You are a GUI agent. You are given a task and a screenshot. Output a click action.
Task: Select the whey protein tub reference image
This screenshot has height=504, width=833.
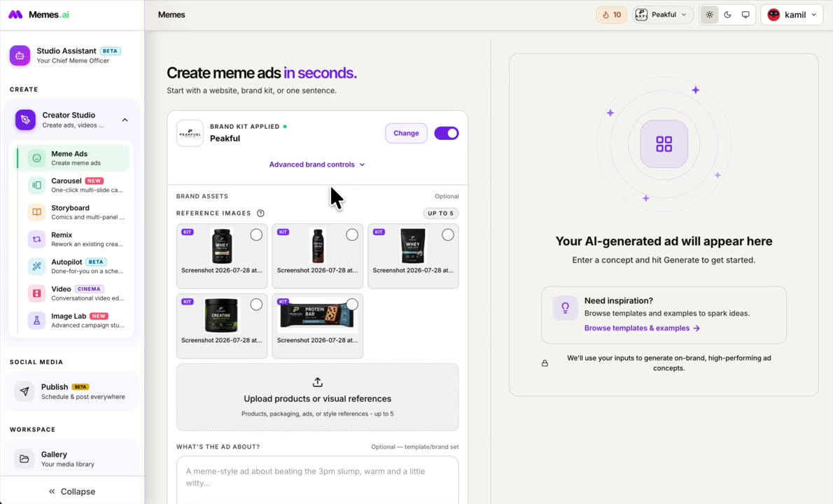click(x=256, y=234)
